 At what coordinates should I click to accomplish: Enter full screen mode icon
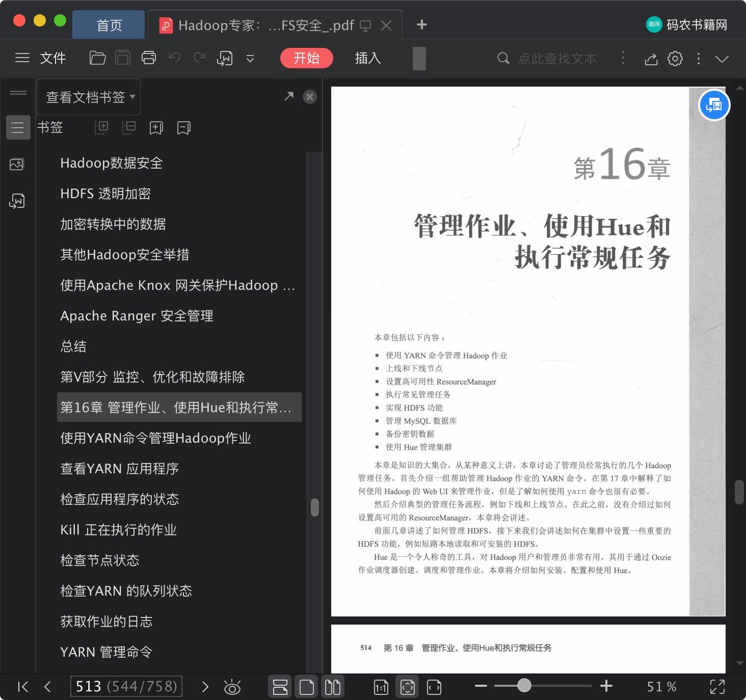[717, 687]
